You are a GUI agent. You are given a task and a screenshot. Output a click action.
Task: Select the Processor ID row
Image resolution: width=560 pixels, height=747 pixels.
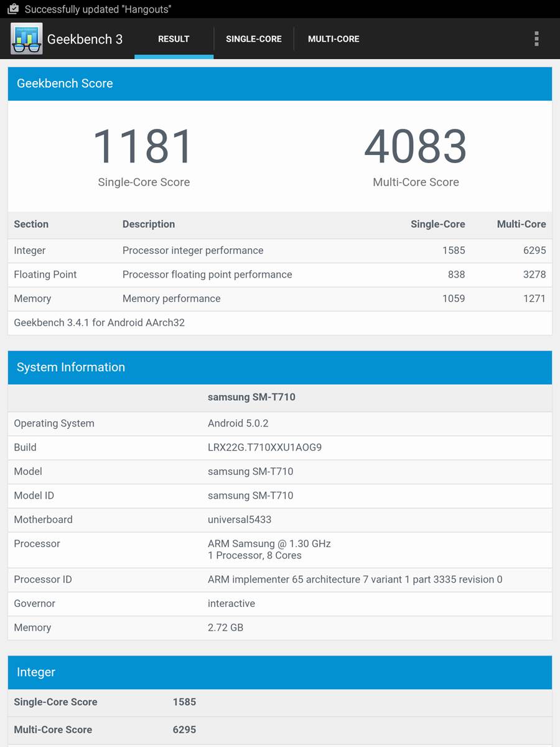[x=279, y=580]
